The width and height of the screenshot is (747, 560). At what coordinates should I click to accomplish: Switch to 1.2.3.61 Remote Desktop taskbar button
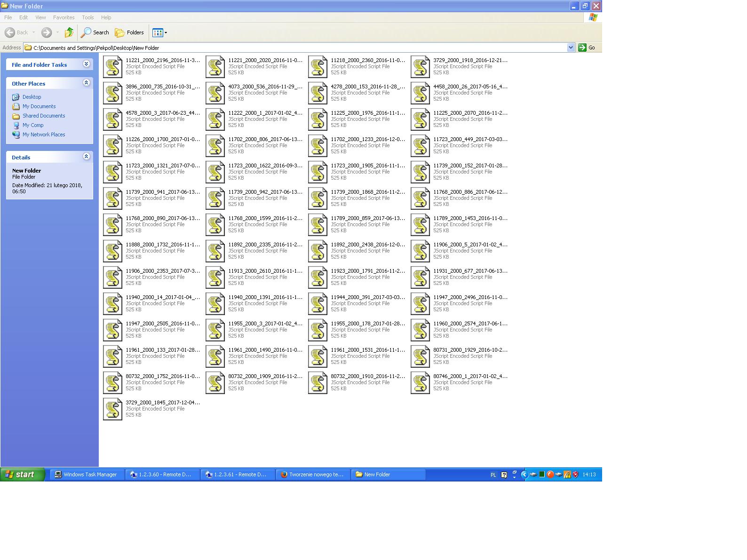click(x=238, y=474)
